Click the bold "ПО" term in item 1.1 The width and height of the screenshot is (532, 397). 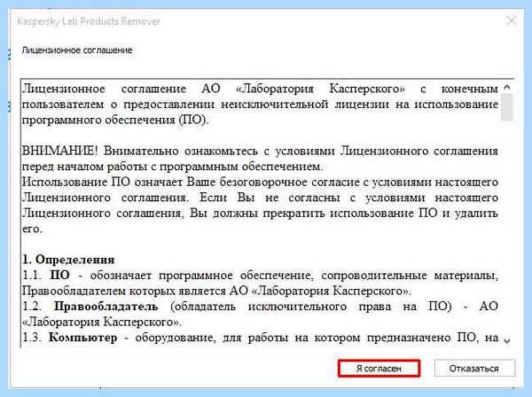coord(60,275)
